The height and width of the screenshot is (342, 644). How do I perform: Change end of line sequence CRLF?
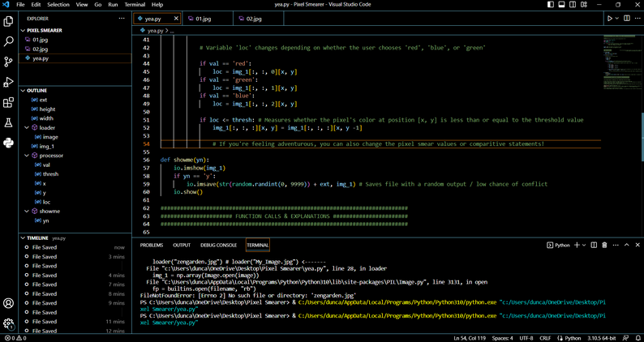545,338
